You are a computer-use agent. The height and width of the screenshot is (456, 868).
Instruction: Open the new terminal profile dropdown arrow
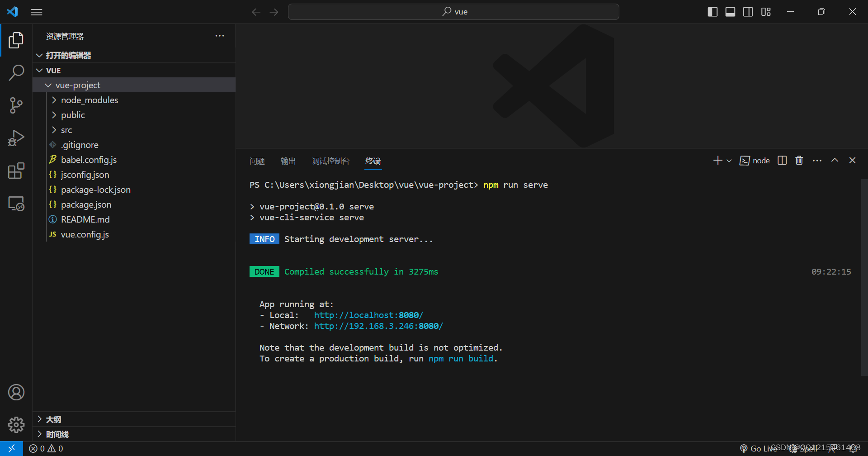[729, 161]
